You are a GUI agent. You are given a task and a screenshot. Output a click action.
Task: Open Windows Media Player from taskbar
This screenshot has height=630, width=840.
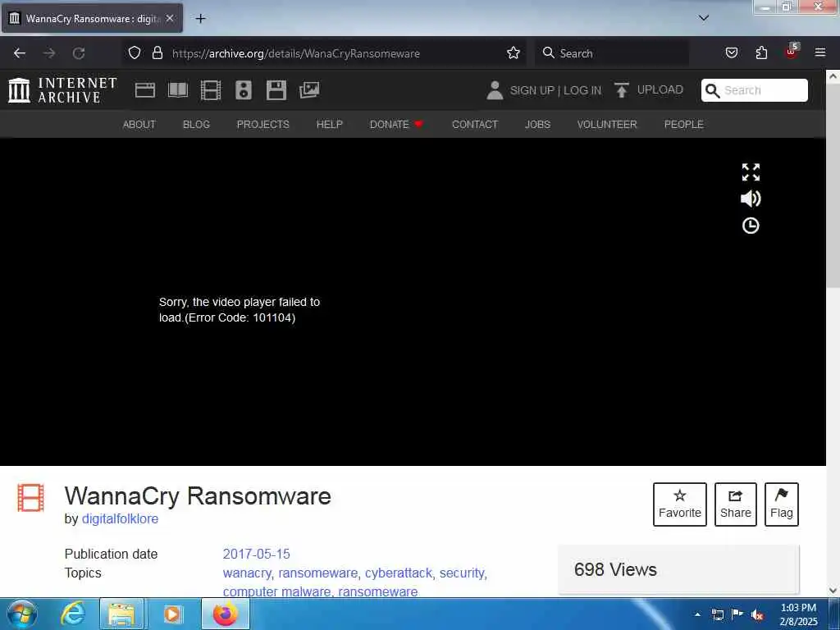click(x=172, y=614)
